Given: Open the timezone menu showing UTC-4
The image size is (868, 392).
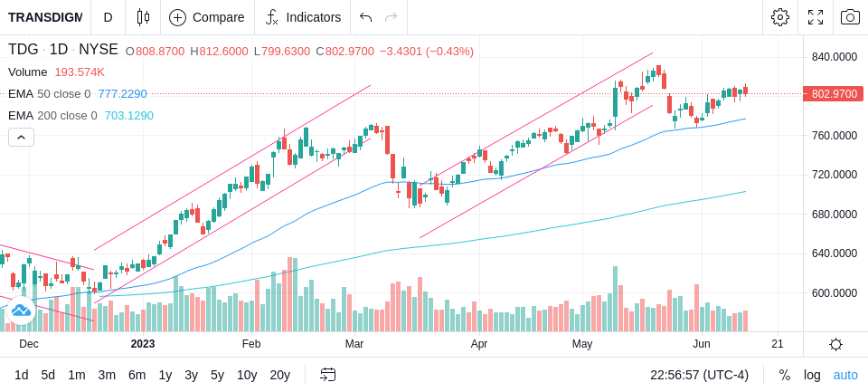Looking at the screenshot, I should (x=699, y=375).
